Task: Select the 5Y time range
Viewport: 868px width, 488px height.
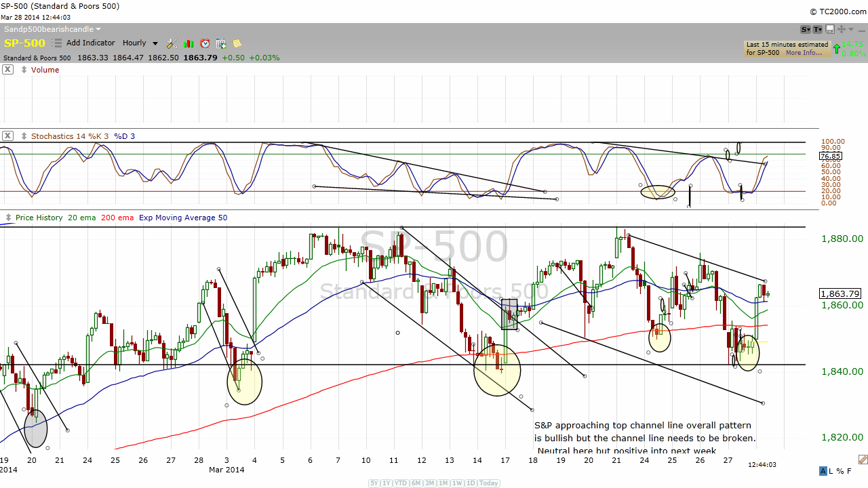Action: (x=374, y=483)
